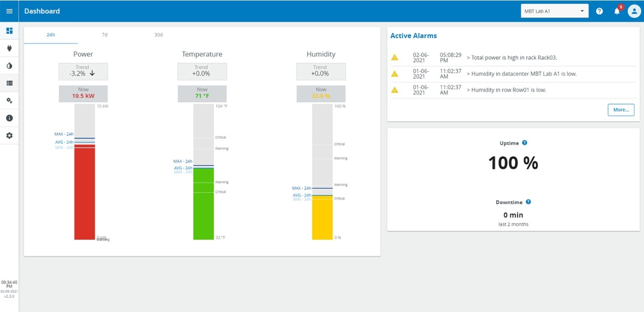Switch to the 7d tab
644x312 pixels.
tap(104, 35)
